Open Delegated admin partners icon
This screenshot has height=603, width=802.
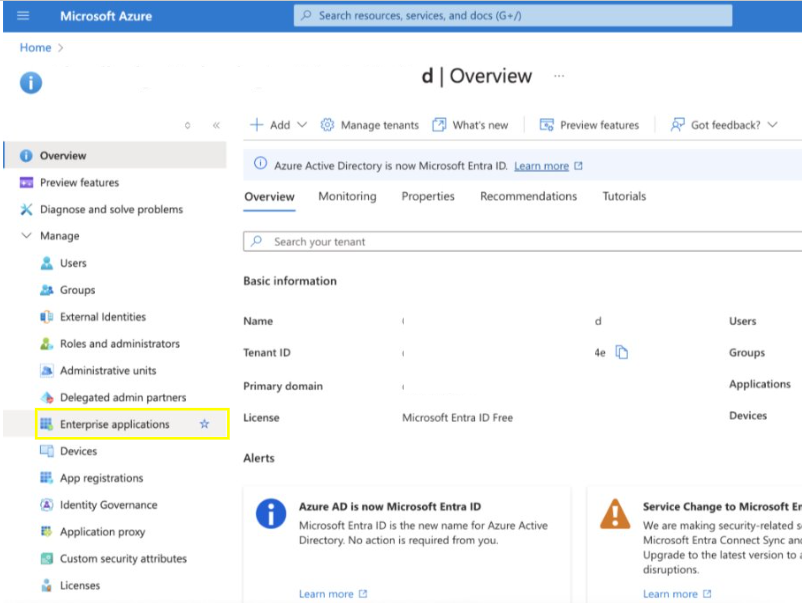(x=47, y=397)
